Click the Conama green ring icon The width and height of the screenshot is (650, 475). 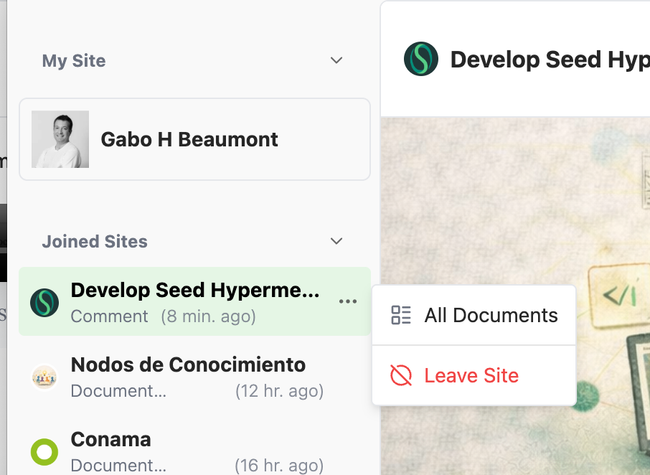pos(44,452)
